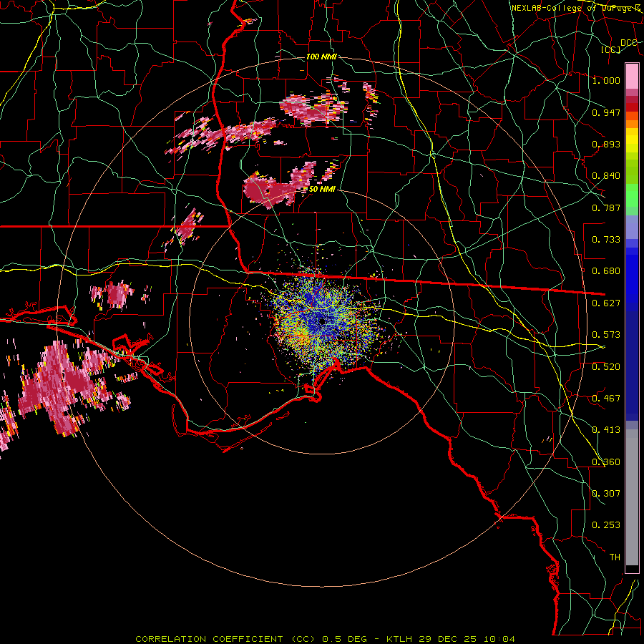Click the 0.413 scale value
This screenshot has width=644, height=644.
point(606,430)
